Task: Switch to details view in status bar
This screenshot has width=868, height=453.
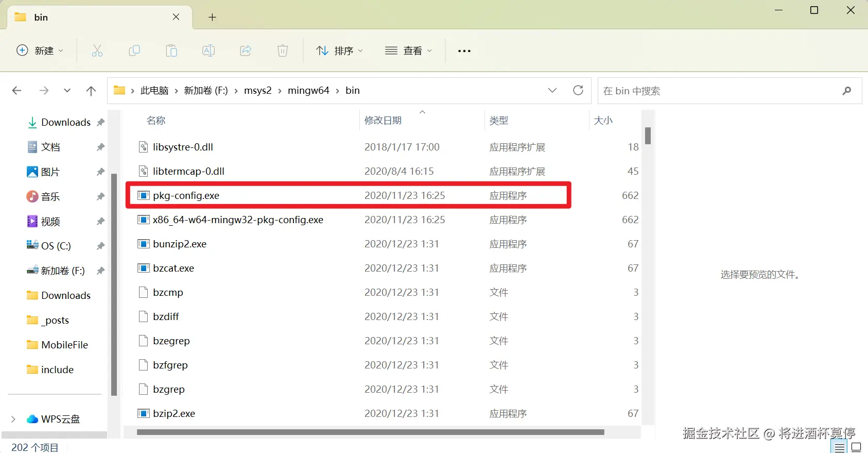Action: pos(839,447)
